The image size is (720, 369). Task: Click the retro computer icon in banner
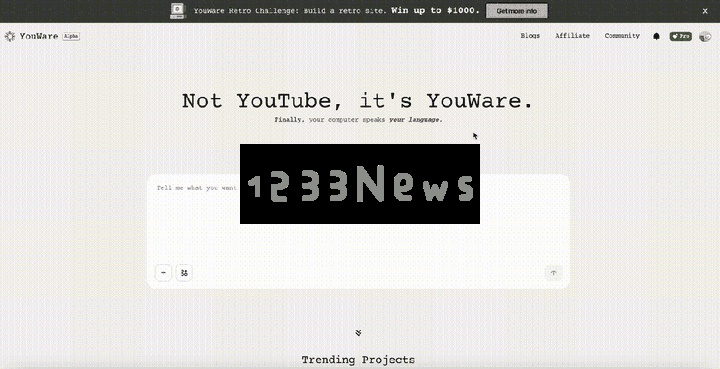point(178,11)
